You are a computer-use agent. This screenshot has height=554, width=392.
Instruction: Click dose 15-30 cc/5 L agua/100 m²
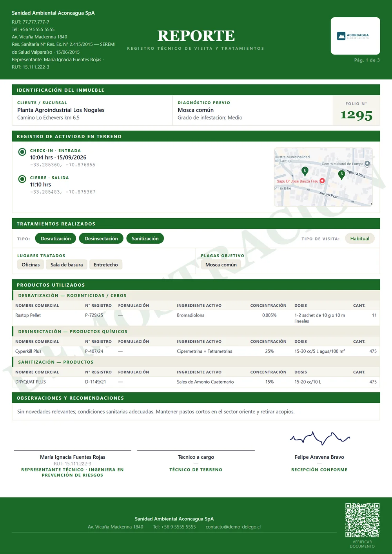(x=320, y=351)
